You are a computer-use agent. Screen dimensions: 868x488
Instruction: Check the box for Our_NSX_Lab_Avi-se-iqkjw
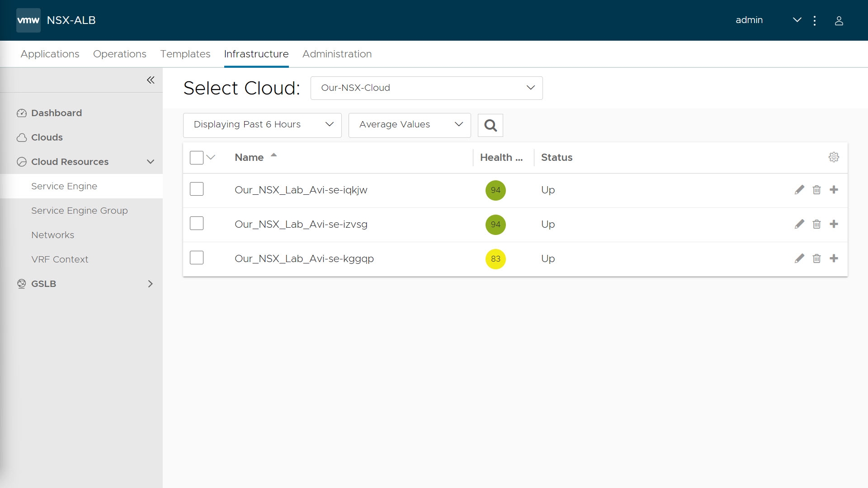pyautogui.click(x=197, y=189)
